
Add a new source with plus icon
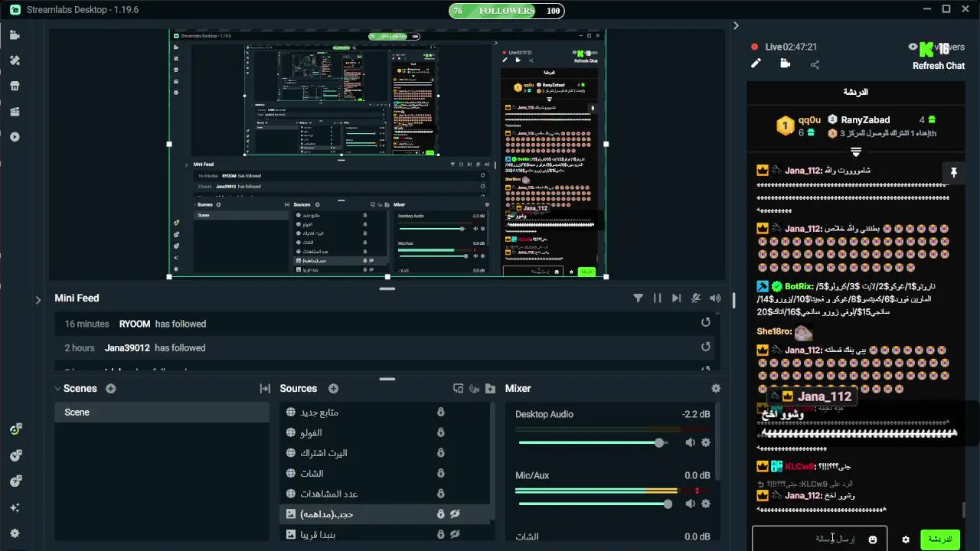point(333,389)
